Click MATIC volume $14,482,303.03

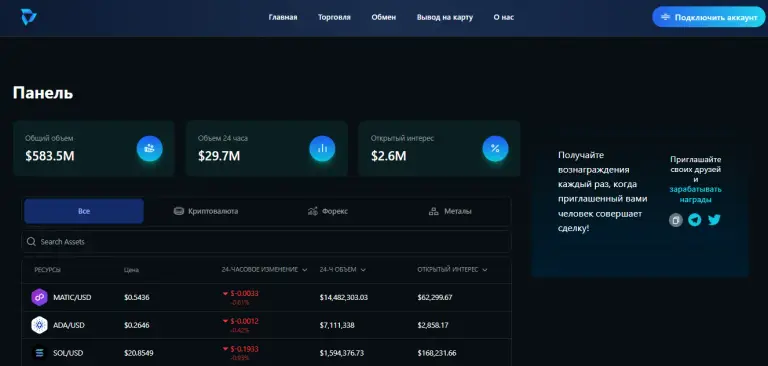pyautogui.click(x=344, y=297)
